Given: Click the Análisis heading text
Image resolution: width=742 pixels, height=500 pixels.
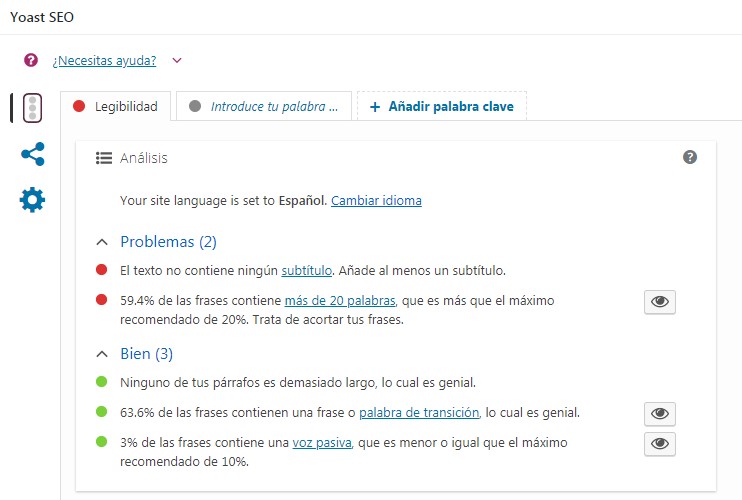Looking at the screenshot, I should (143, 158).
